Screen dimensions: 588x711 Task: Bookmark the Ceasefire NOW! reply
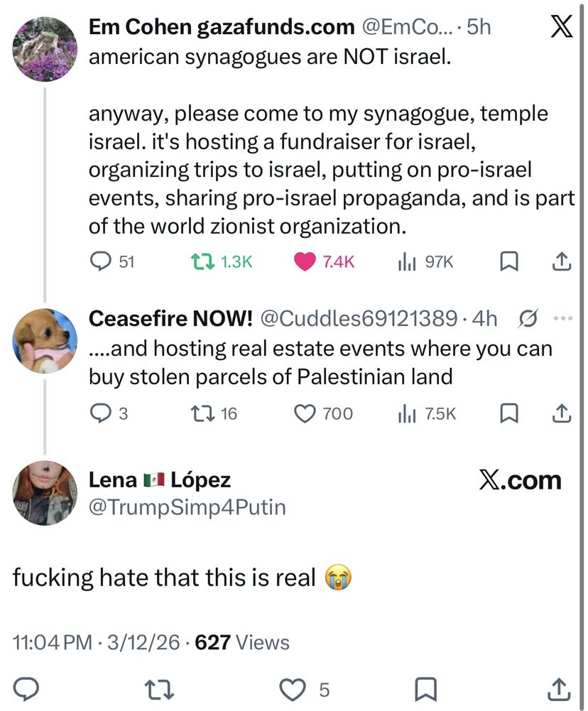[507, 413]
